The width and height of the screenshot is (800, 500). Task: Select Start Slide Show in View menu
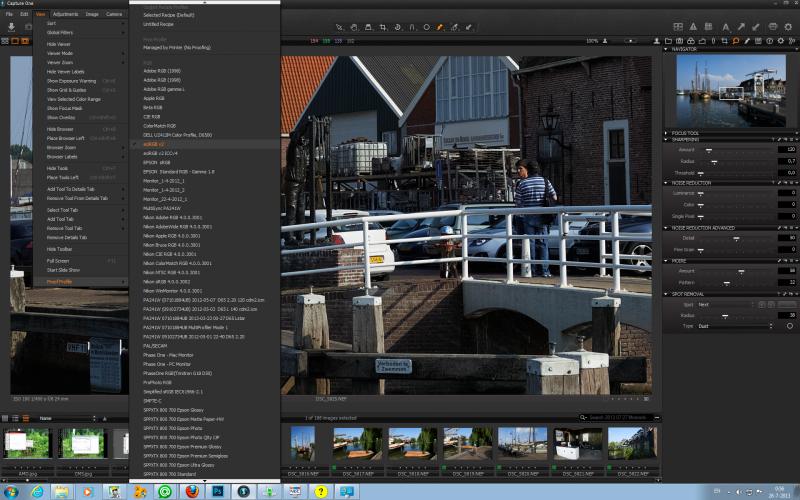point(63,270)
